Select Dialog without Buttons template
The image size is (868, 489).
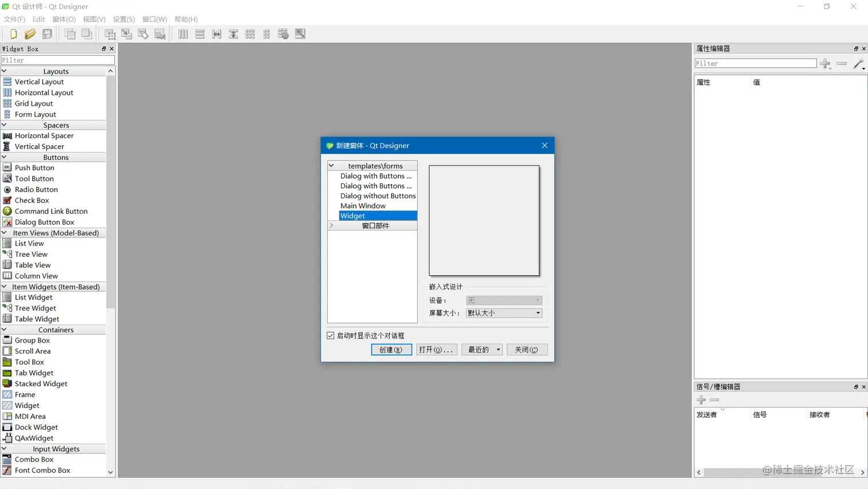tap(378, 196)
